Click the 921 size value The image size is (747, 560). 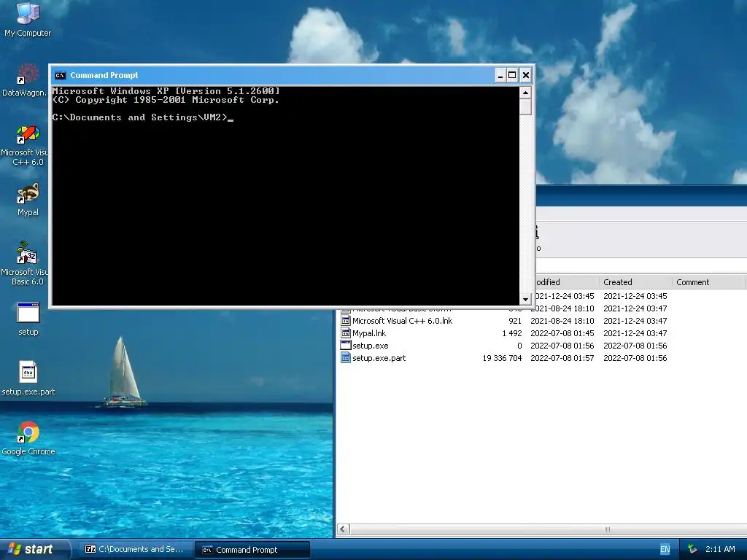515,321
